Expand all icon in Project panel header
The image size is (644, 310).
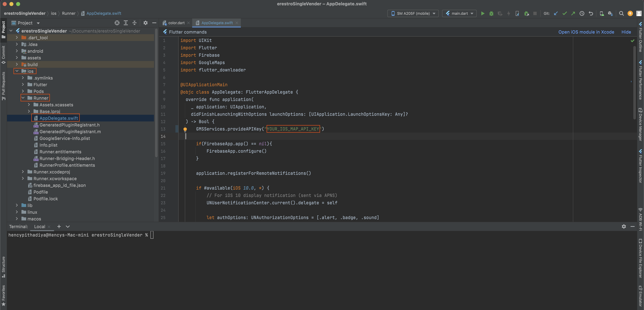pyautogui.click(x=126, y=23)
